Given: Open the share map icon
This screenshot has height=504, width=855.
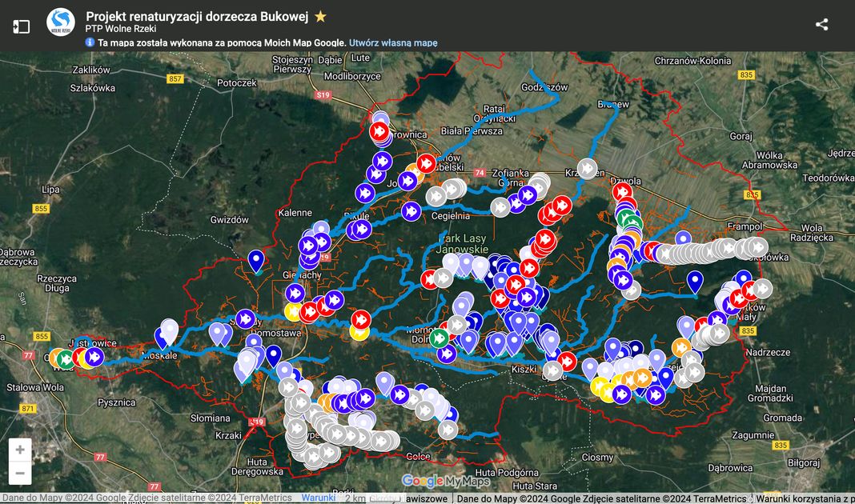Looking at the screenshot, I should click(821, 24).
